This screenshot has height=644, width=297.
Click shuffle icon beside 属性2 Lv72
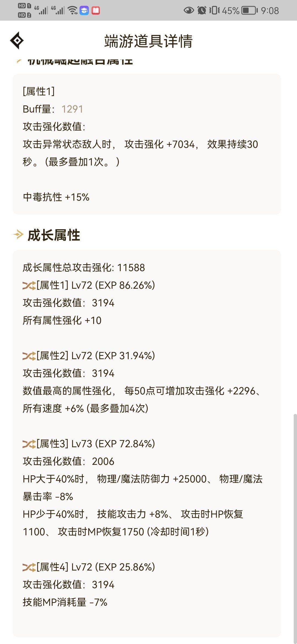coord(29,356)
